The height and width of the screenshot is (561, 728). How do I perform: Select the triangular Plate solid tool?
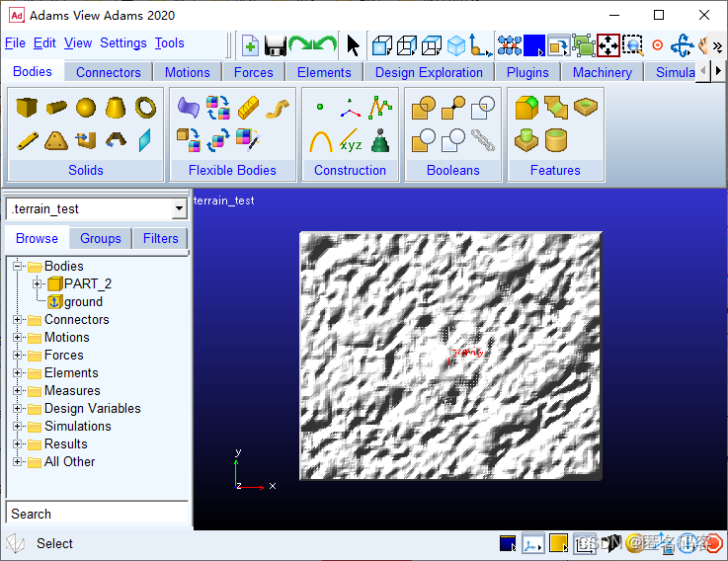56,140
